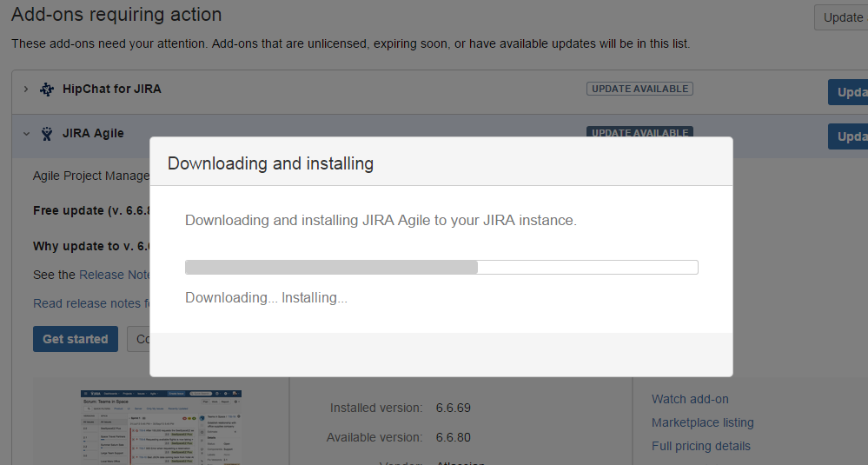Click the JIRA Agile add-on icon
The height and width of the screenshot is (465, 868).
pos(47,134)
